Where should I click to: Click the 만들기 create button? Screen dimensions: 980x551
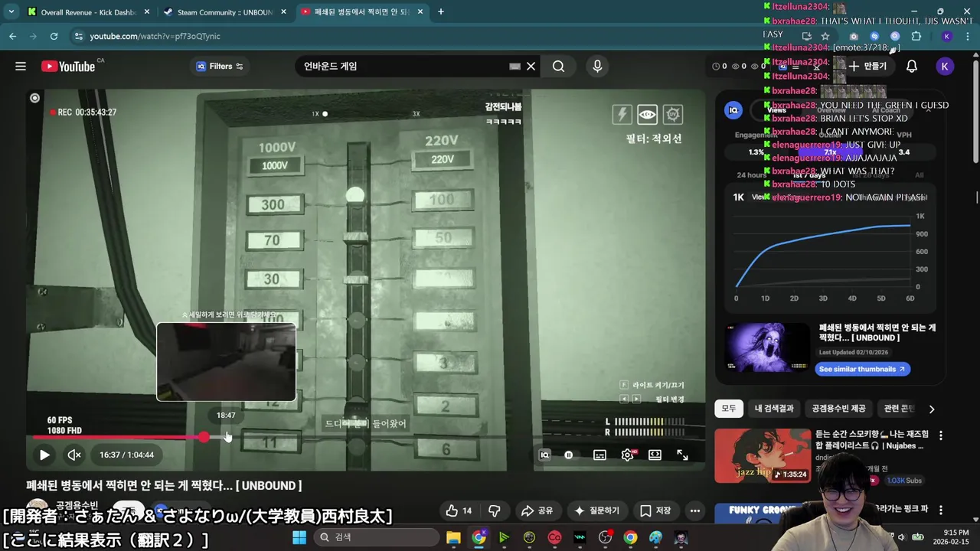pos(868,67)
